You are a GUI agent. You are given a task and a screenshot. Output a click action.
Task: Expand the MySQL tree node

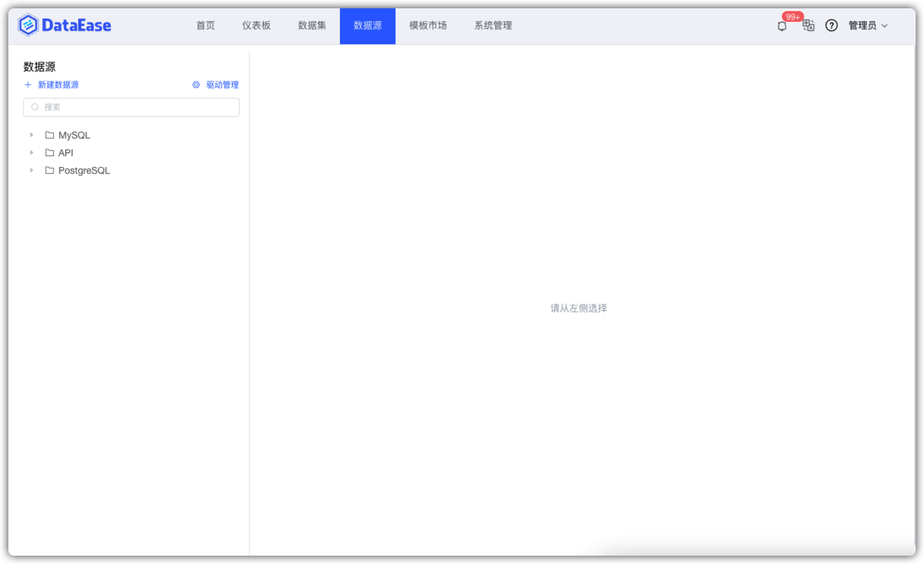(x=31, y=134)
